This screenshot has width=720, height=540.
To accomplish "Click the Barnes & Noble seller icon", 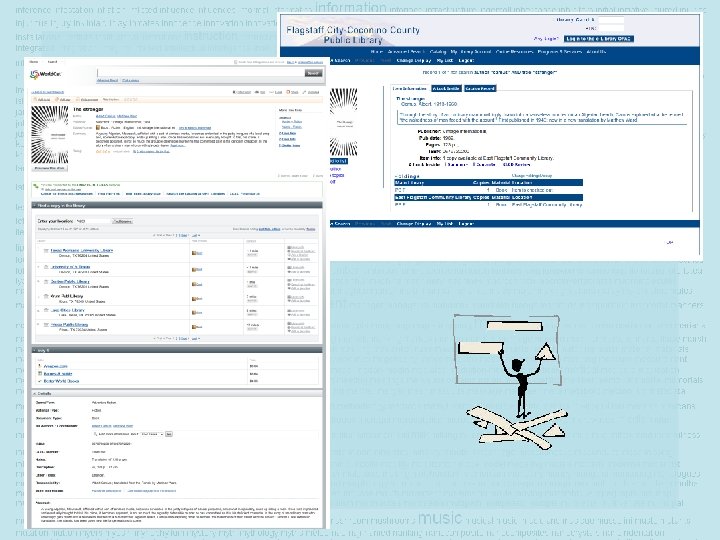I will click(x=40, y=373).
